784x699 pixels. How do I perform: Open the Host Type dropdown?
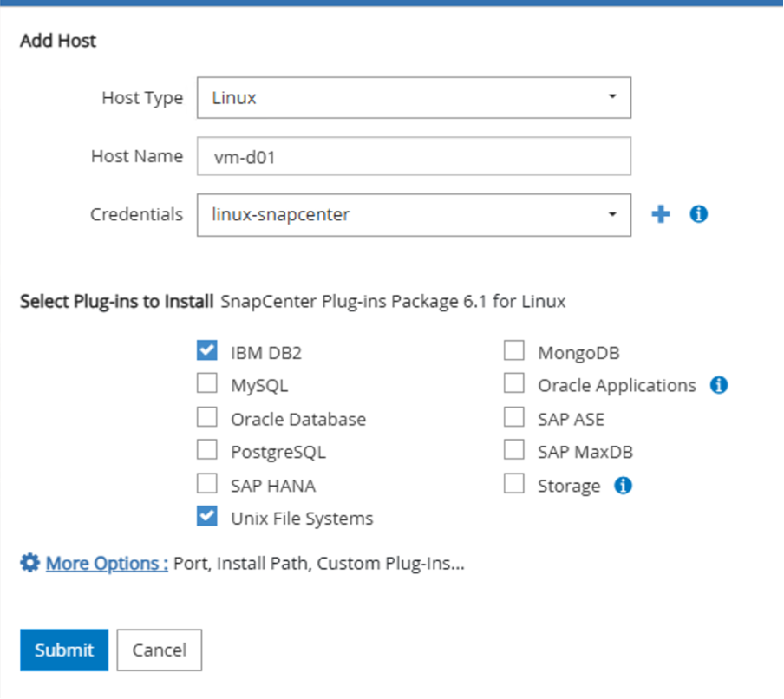(414, 97)
